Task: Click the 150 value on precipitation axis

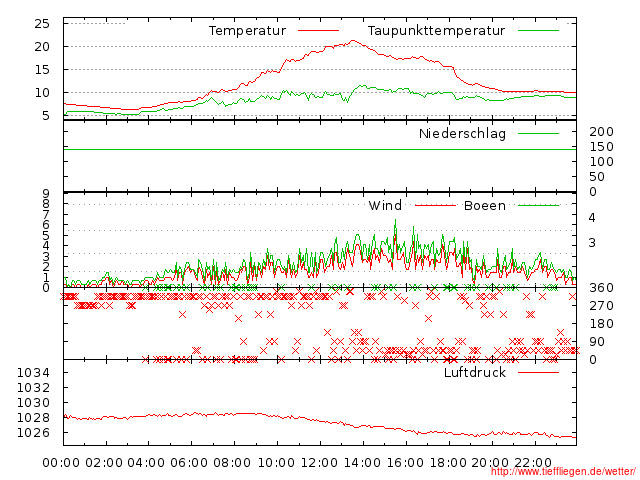Action: tap(601, 147)
